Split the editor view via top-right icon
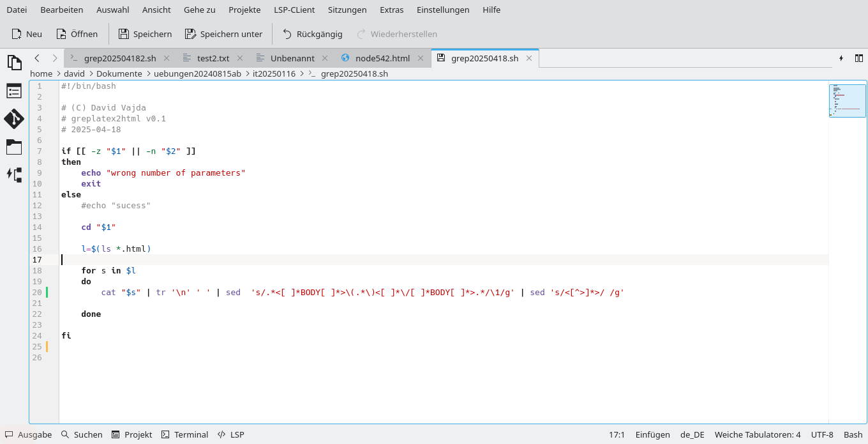The width and height of the screenshot is (868, 444). (859, 57)
